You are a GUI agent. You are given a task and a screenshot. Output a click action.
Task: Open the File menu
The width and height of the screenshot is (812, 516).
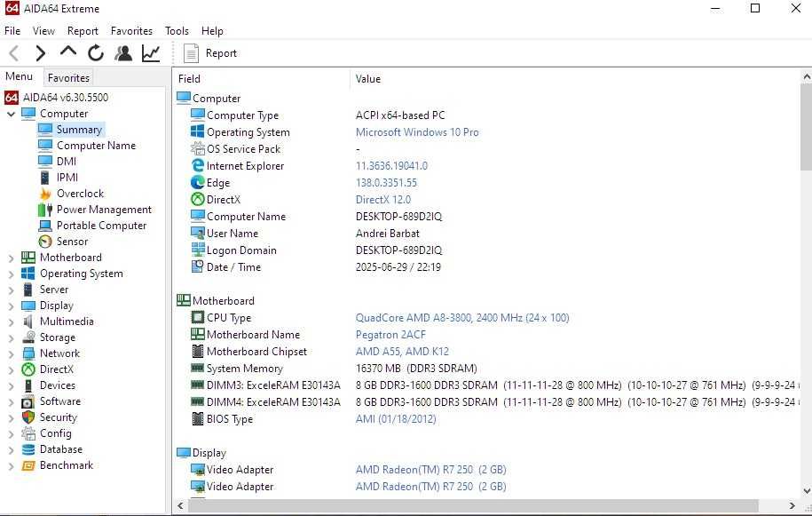click(x=12, y=30)
